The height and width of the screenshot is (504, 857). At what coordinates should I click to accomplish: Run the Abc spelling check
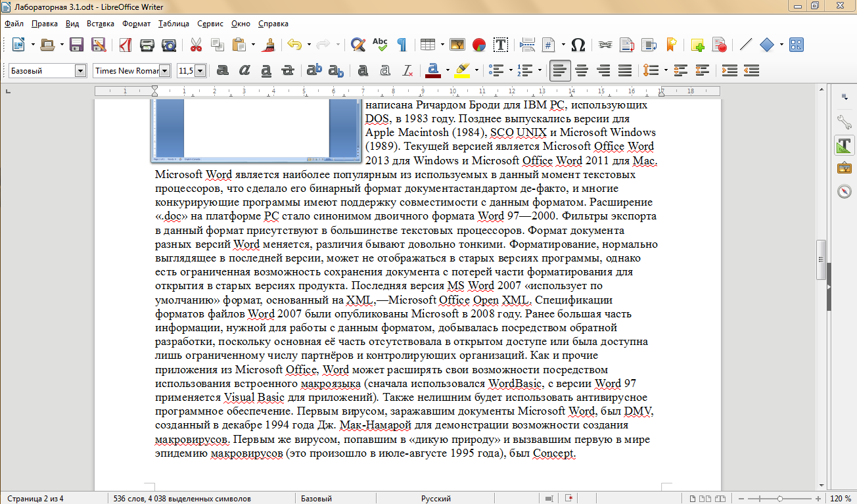(380, 45)
